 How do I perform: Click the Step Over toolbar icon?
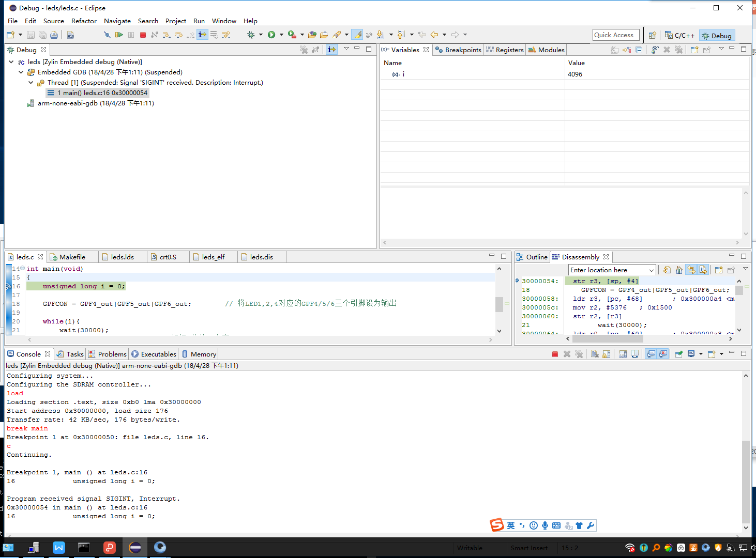pyautogui.click(x=178, y=35)
